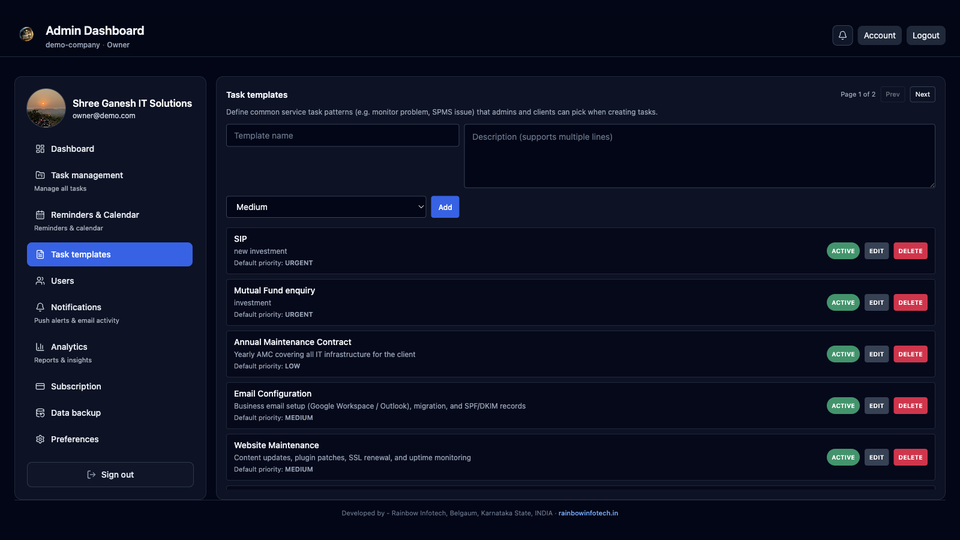Select the Users menu entry
The image size is (960, 540).
click(x=110, y=281)
